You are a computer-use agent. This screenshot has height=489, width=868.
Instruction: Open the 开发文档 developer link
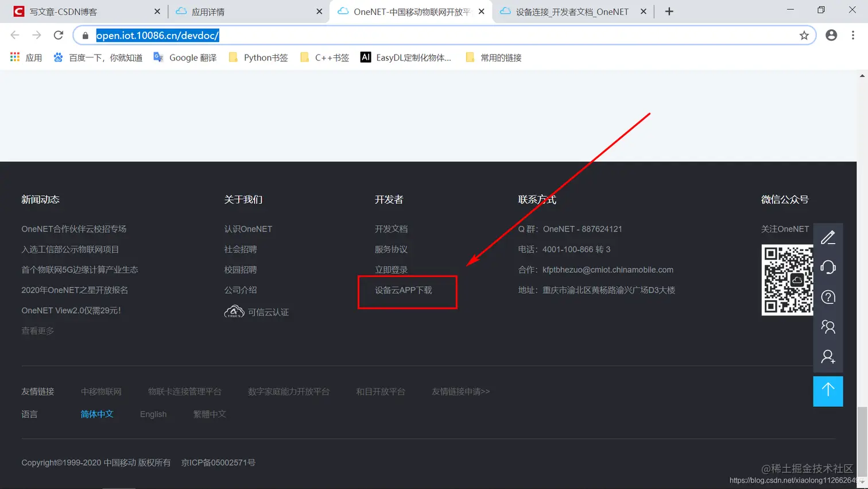tap(391, 229)
